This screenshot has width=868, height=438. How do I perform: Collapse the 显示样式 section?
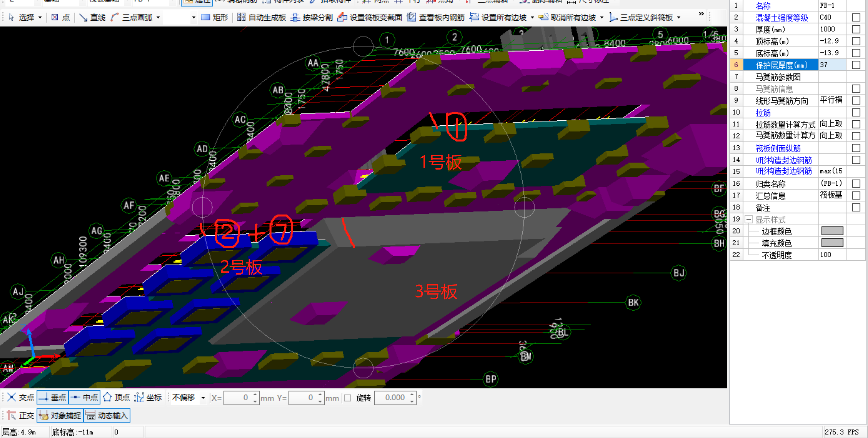click(x=749, y=219)
